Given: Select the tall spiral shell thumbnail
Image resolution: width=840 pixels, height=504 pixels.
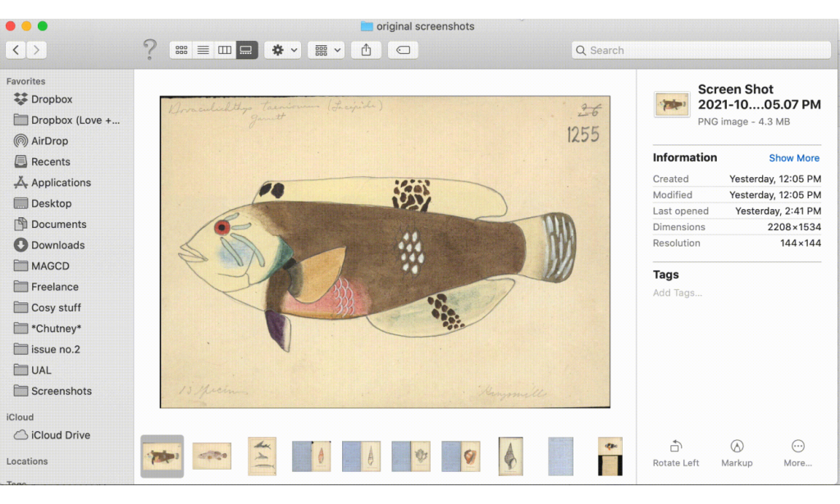Looking at the screenshot, I should click(x=510, y=456).
